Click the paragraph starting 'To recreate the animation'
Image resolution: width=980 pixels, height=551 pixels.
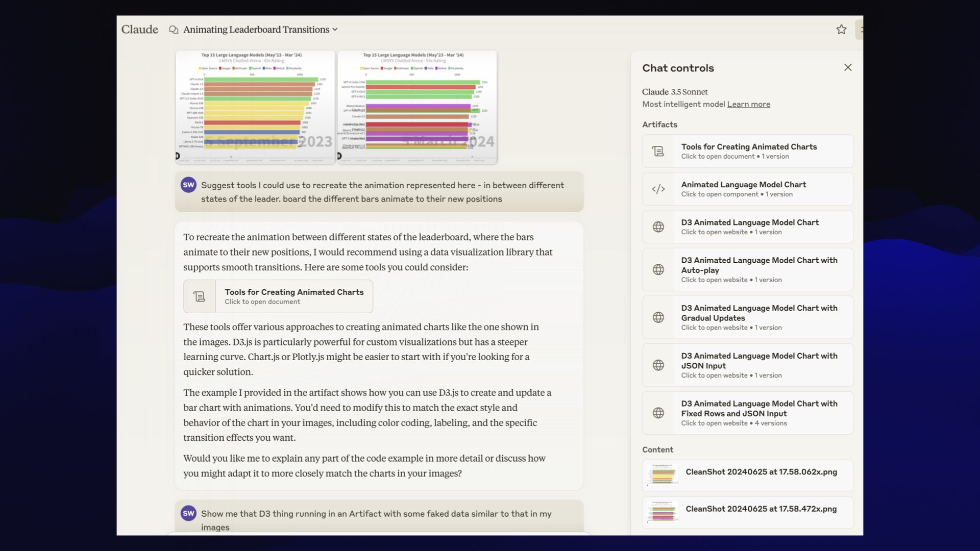pyautogui.click(x=368, y=252)
